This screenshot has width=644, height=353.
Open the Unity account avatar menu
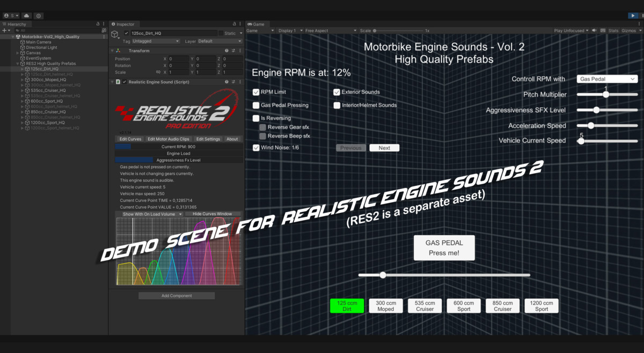(7, 16)
